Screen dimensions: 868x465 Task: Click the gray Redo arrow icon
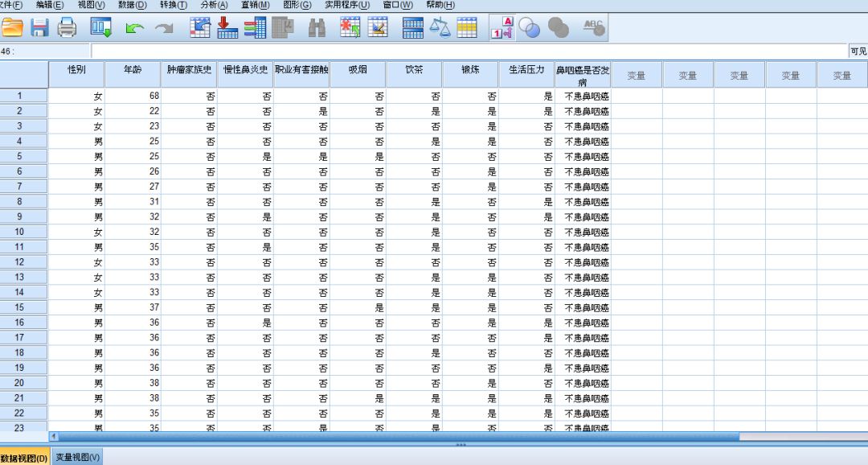click(164, 27)
